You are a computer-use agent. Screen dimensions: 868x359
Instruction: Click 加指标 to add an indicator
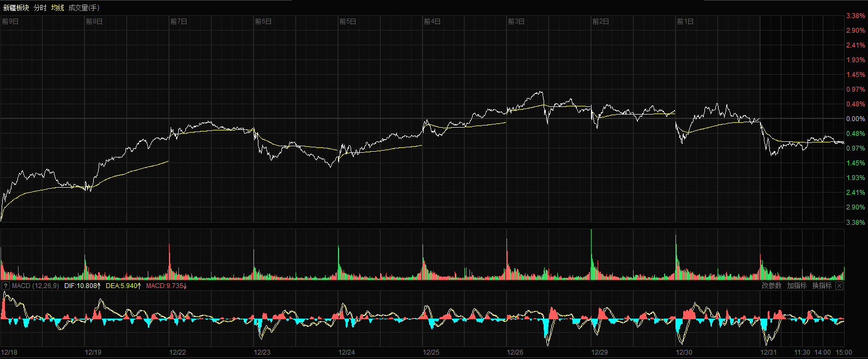[797, 286]
